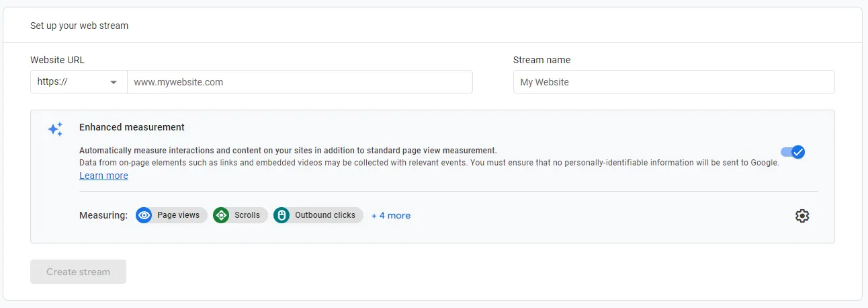Expand the "+ 4 more" measurements
Screen dimensions: 868x308
click(x=391, y=215)
